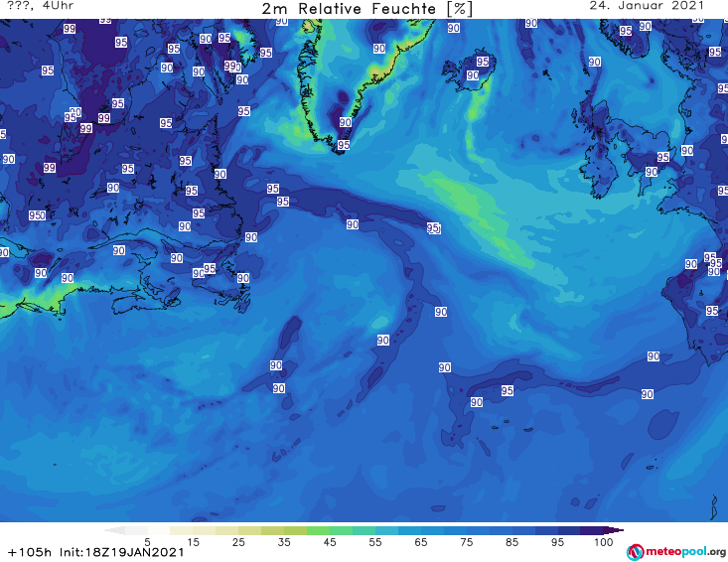The height and width of the screenshot is (562, 728).
Task: Click the dark purple legend segment between 95 and 100
Action: pos(592,530)
